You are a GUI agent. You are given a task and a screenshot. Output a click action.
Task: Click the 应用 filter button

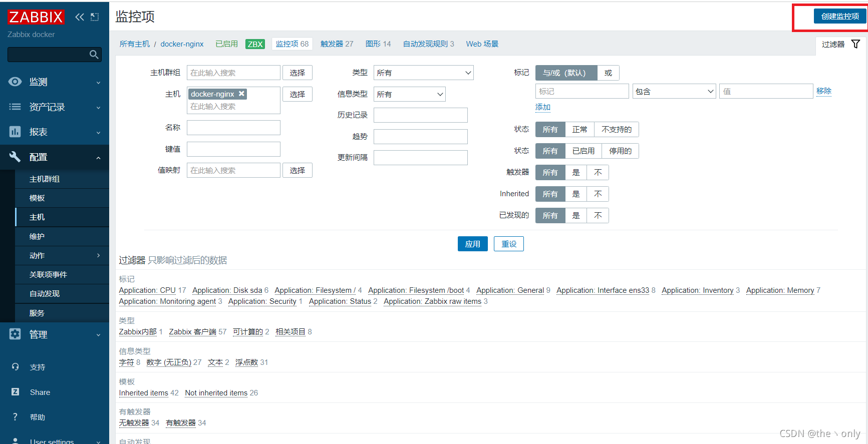[473, 244]
